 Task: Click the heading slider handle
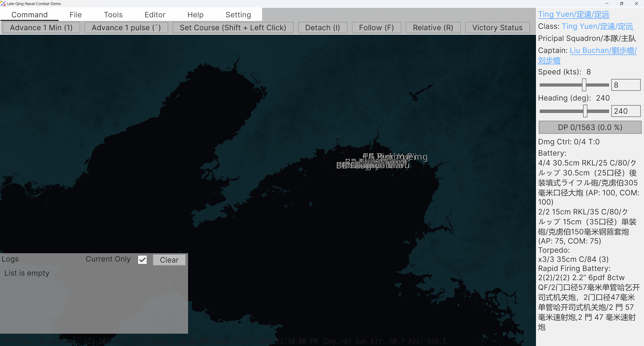(x=585, y=111)
